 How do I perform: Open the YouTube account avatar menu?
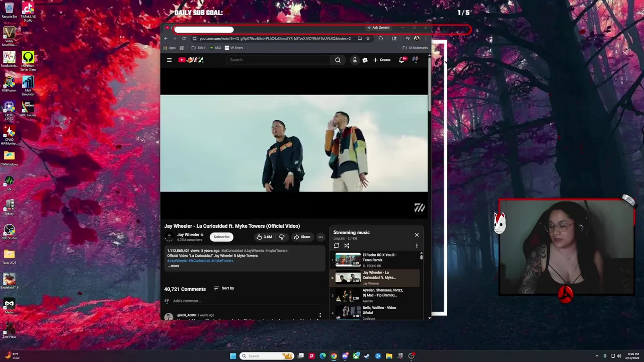[415, 60]
